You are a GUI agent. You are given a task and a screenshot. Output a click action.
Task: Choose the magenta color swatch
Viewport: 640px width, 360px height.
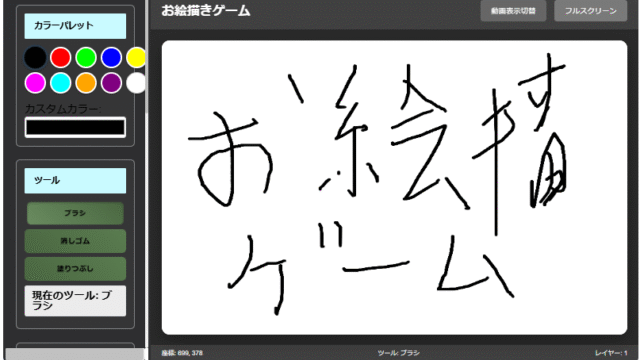[x=35, y=83]
